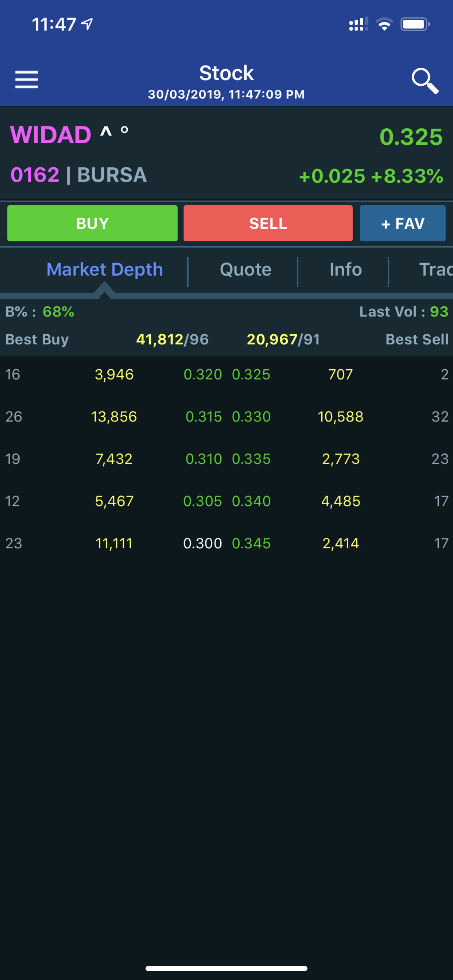Tap buy volume 3,946
The width and height of the screenshot is (453, 980).
point(114,375)
